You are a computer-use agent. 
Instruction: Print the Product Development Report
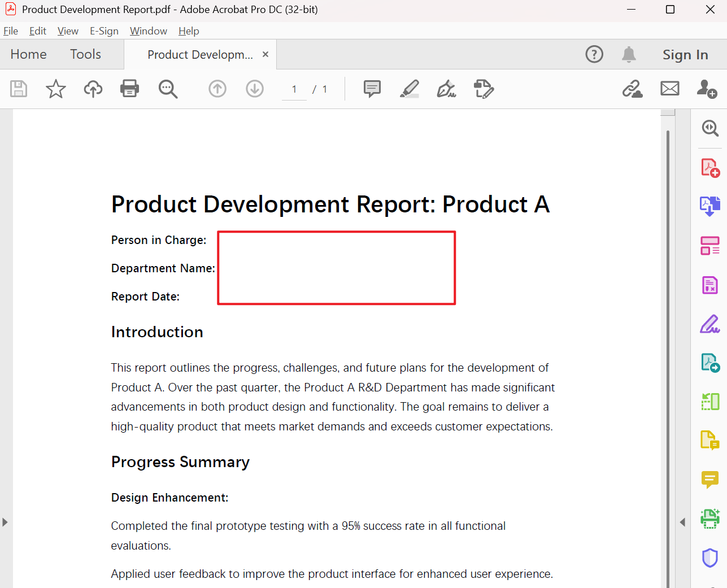coord(129,89)
